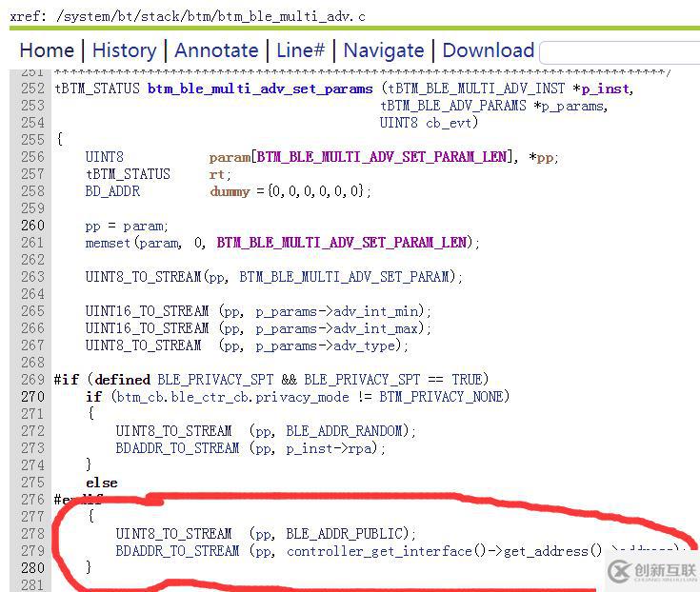700x592 pixels.
Task: Open tBTM_BLE_MULTI_ADV_INST type reference
Action: (x=476, y=89)
